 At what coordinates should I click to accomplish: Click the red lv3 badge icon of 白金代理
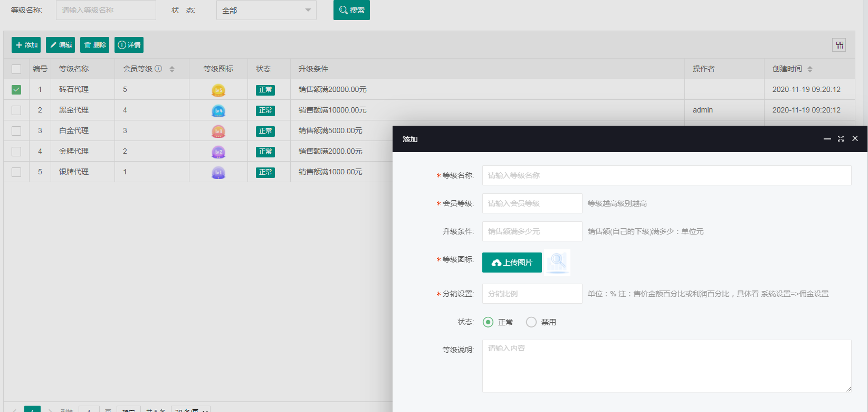pos(218,131)
